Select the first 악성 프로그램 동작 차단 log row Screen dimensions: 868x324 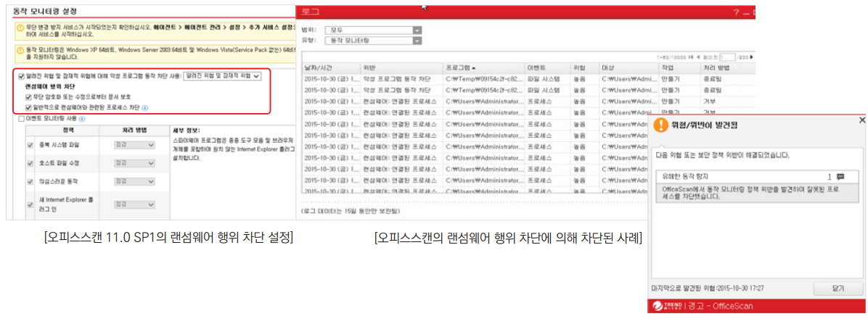tap(528, 78)
